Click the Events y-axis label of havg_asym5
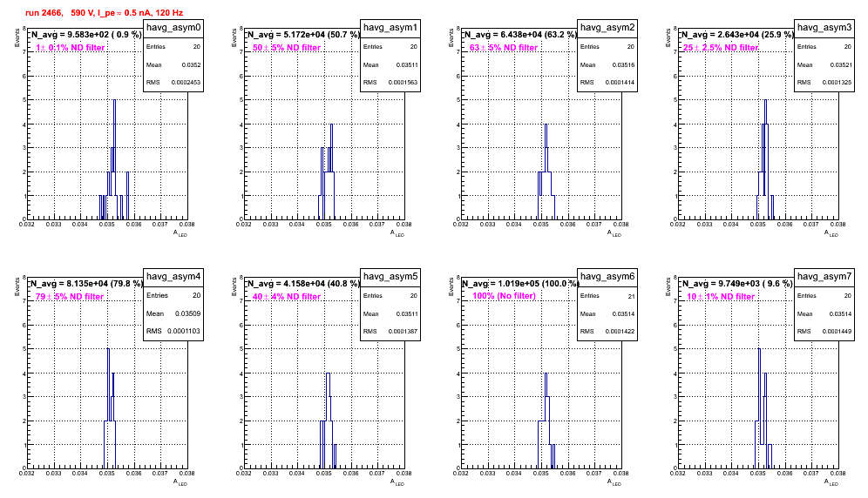Screen dimensions: 868x498 pos(234,286)
